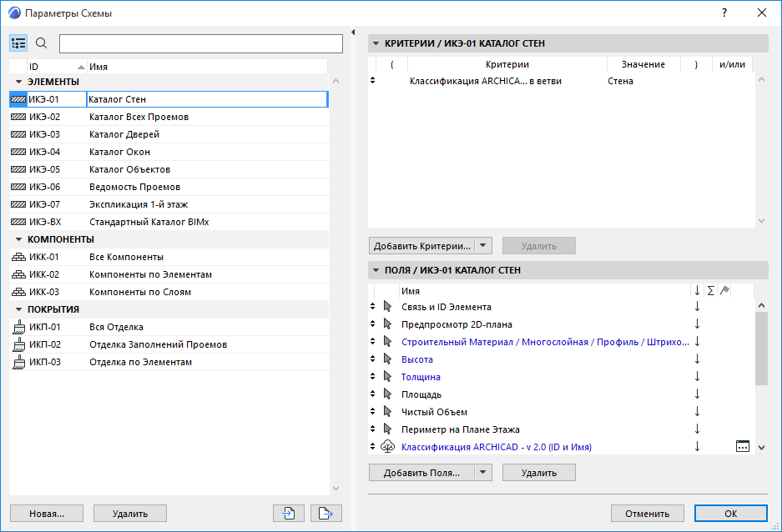This screenshot has height=532, width=782.
Task: Sort schemes by the ID column header
Action: [57, 67]
